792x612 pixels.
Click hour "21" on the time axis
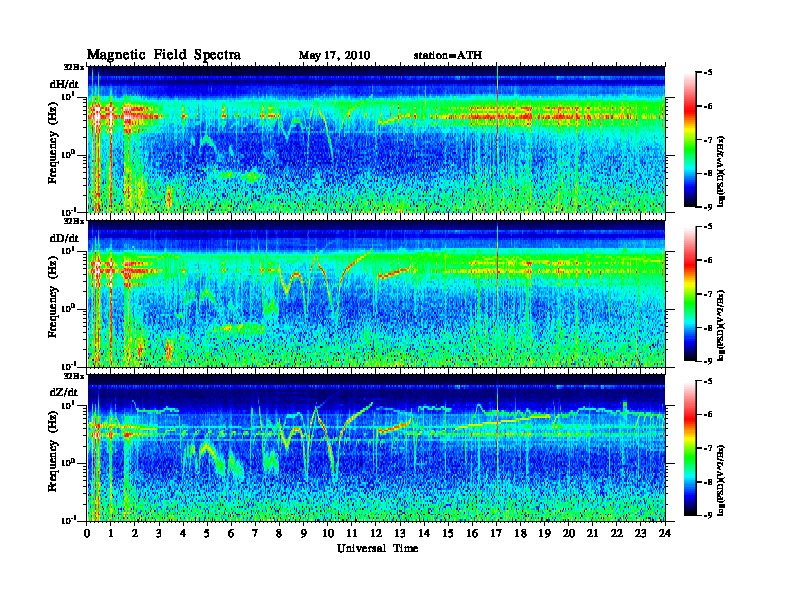pos(592,534)
